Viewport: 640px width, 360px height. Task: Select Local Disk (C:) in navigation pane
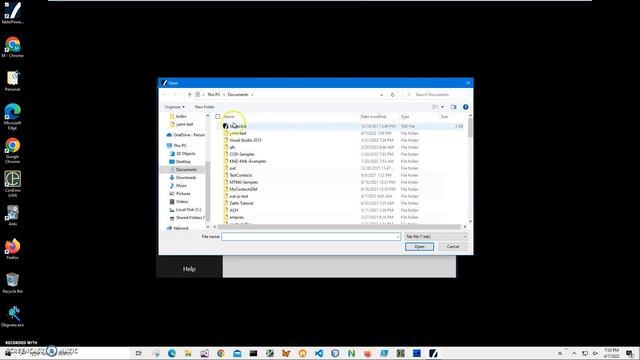point(188,209)
